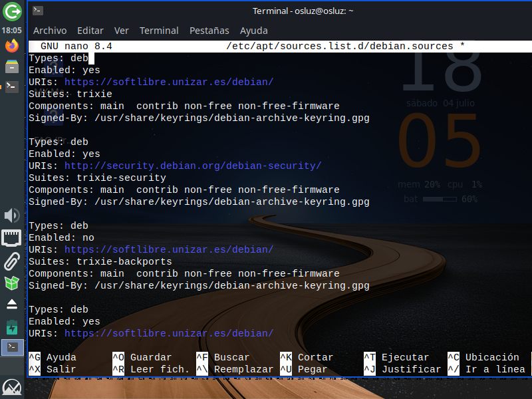
Task: Click the 'Suites: trixie' line
Action: [x=70, y=94]
